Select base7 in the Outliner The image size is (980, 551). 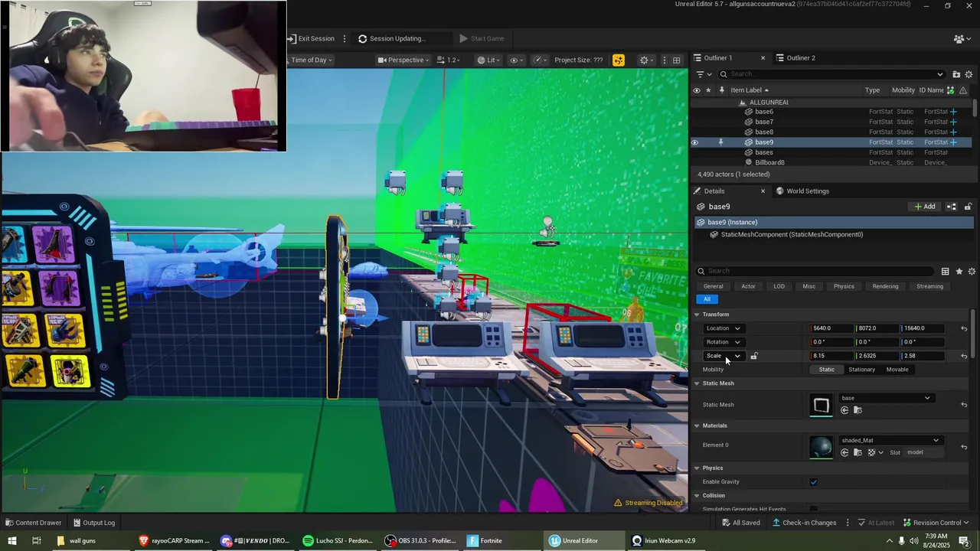[x=764, y=122]
